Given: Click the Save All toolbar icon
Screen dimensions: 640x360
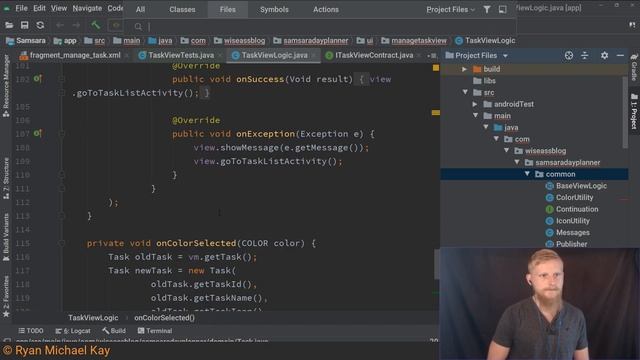Looking at the screenshot, I should pyautogui.click(x=24, y=25).
